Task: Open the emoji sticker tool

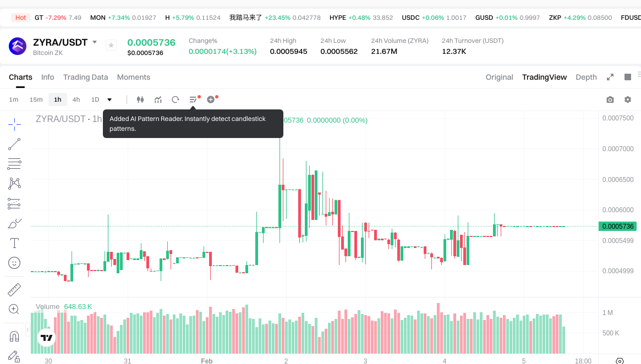Action: pos(14,263)
